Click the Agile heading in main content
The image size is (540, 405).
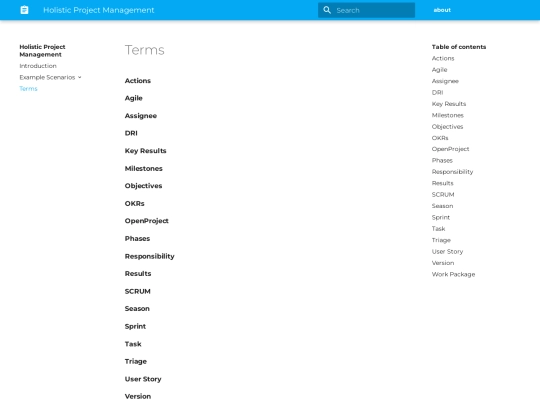click(x=134, y=98)
